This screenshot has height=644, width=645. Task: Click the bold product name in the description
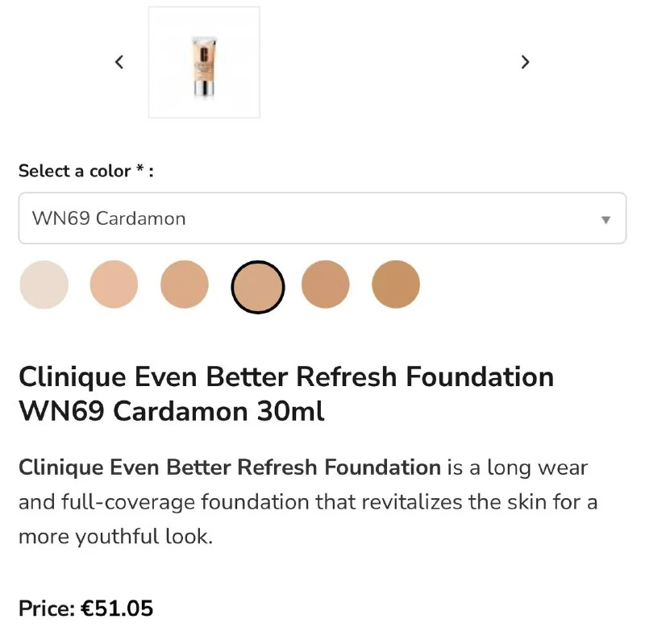229,467
